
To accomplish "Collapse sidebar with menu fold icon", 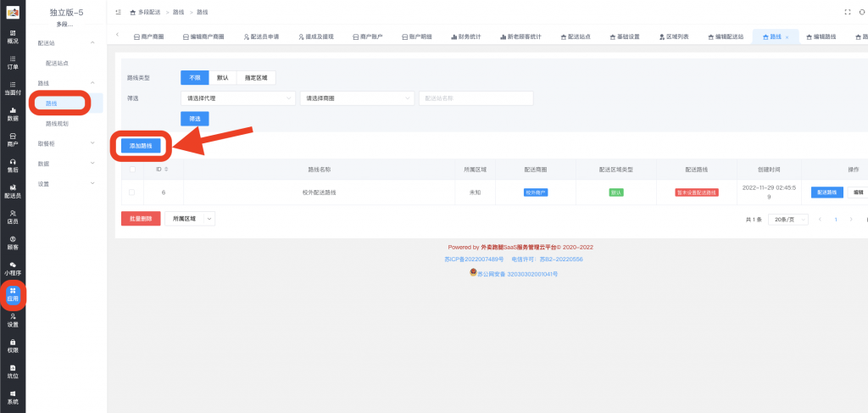I will [119, 12].
